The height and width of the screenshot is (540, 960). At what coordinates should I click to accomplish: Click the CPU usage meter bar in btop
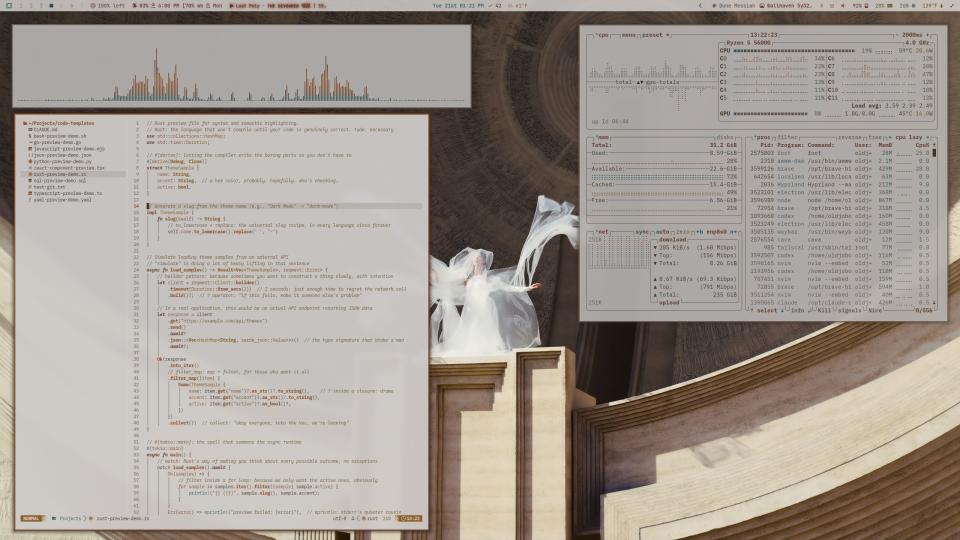point(794,50)
